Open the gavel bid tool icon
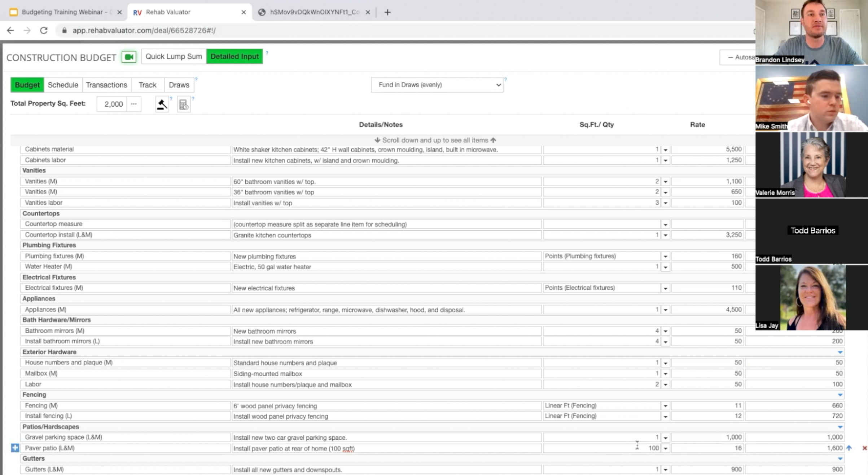 pyautogui.click(x=162, y=105)
